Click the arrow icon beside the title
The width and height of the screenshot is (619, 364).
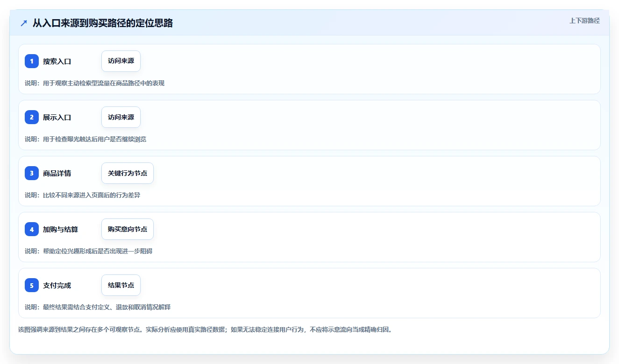pos(24,23)
